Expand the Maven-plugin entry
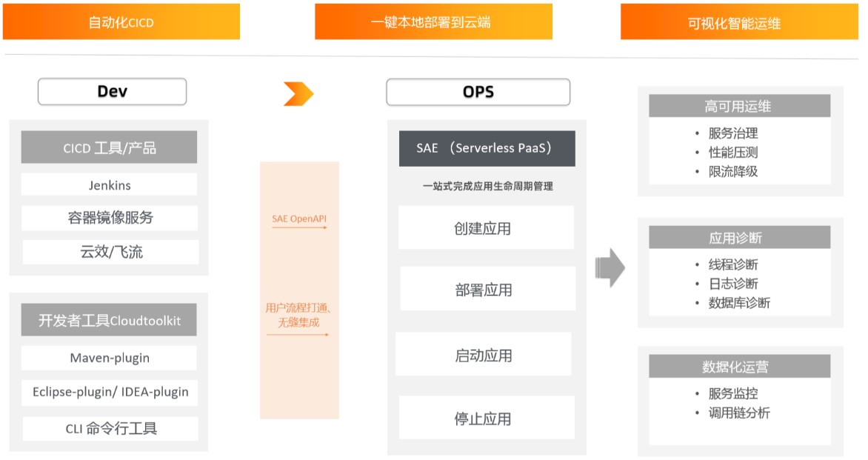 [x=110, y=357]
